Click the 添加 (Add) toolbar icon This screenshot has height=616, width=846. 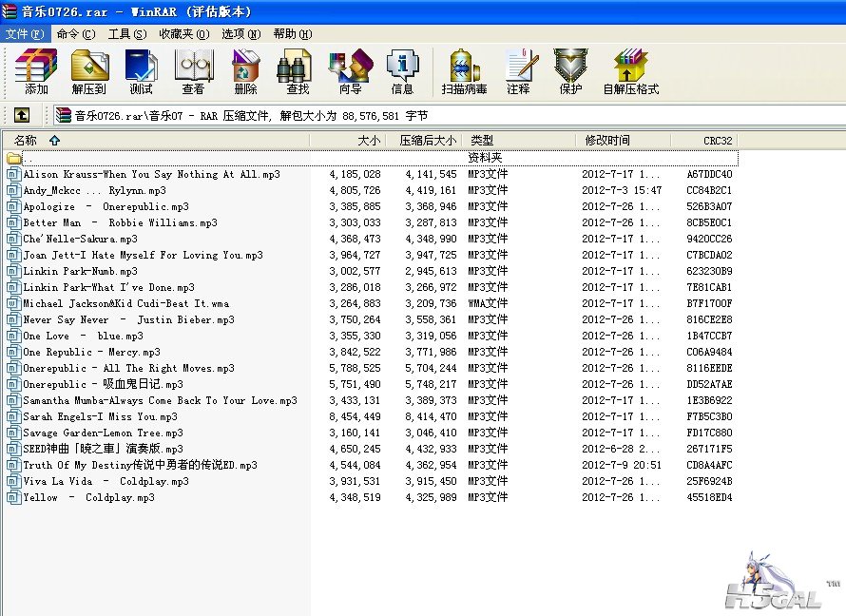click(36, 71)
